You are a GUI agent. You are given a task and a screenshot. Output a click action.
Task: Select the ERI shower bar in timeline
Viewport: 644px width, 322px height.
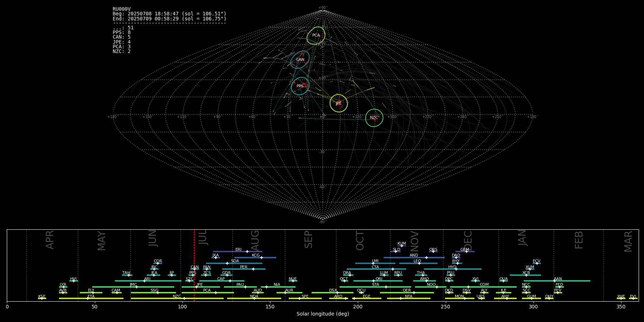(x=238, y=252)
